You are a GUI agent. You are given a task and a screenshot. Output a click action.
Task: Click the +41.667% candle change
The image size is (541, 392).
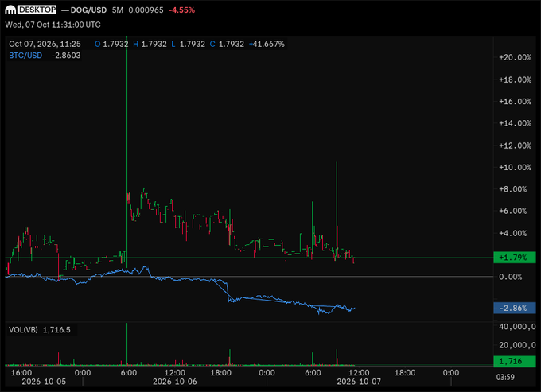[x=267, y=45]
